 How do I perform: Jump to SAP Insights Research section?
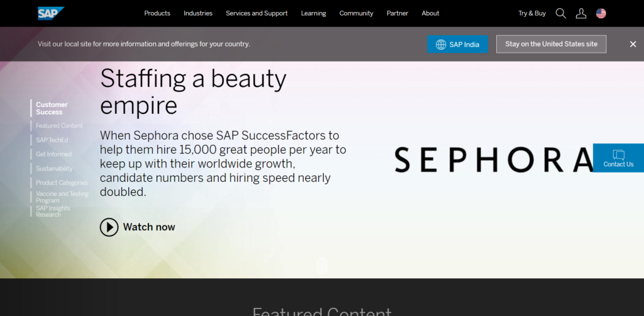click(53, 212)
